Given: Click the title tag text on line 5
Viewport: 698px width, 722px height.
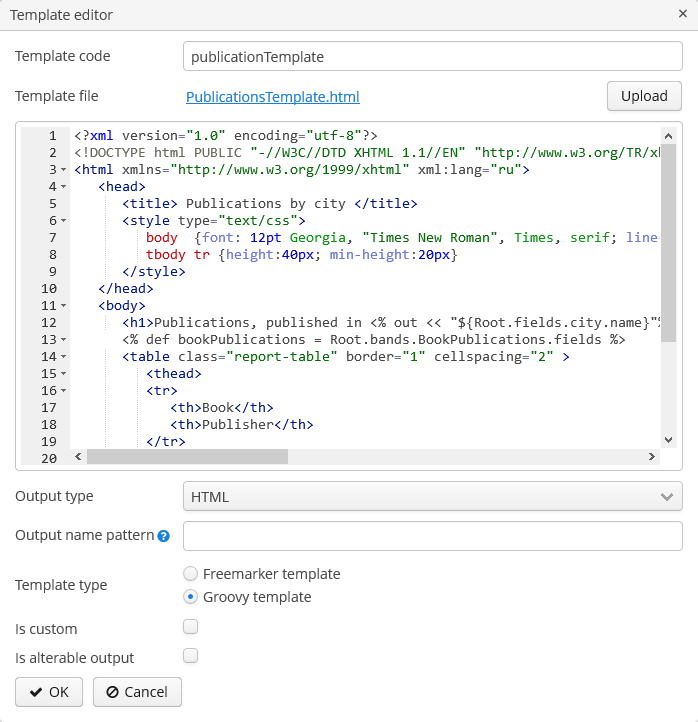Looking at the screenshot, I should point(270,204).
